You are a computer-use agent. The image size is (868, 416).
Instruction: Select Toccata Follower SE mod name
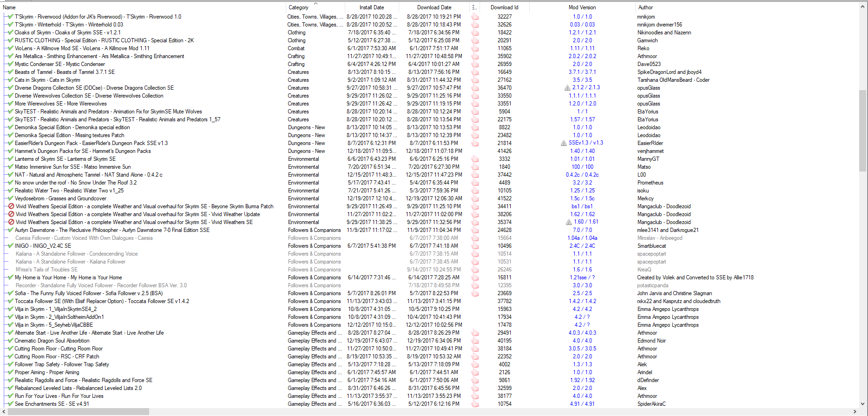(102, 301)
